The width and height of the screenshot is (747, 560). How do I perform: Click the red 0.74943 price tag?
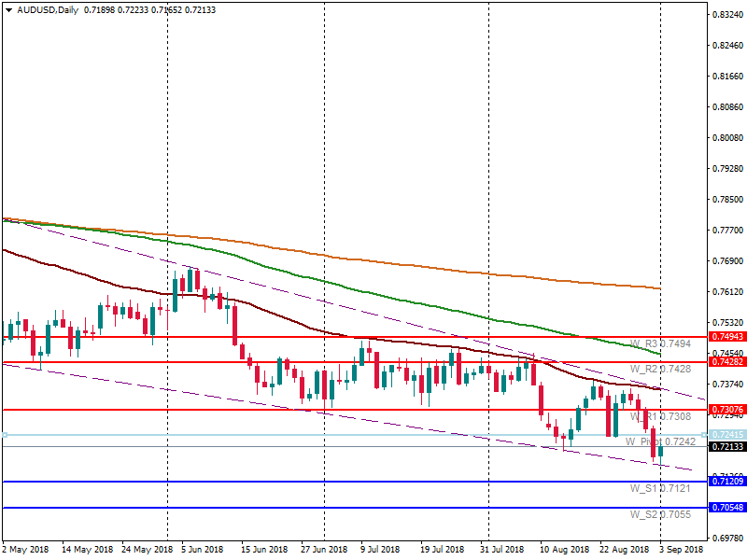tap(726, 336)
